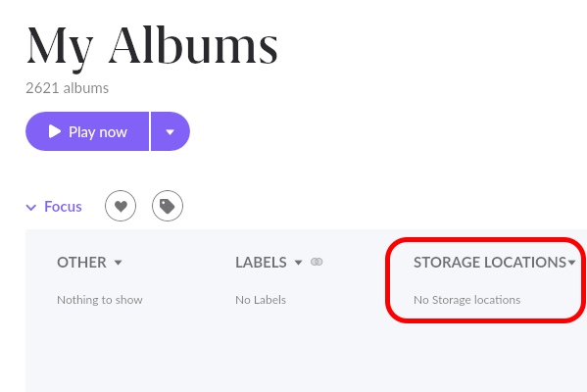Click the My Albums page title
This screenshot has height=392, width=587.
(x=152, y=47)
